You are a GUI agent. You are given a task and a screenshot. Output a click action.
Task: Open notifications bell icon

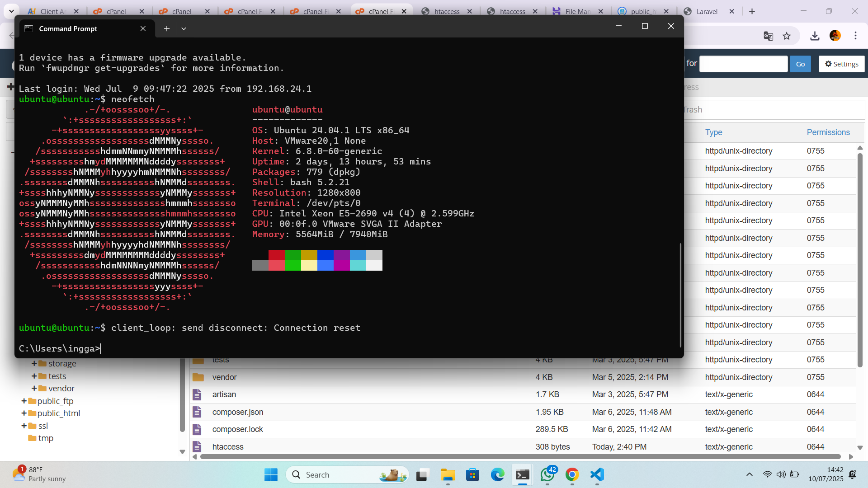click(x=853, y=474)
